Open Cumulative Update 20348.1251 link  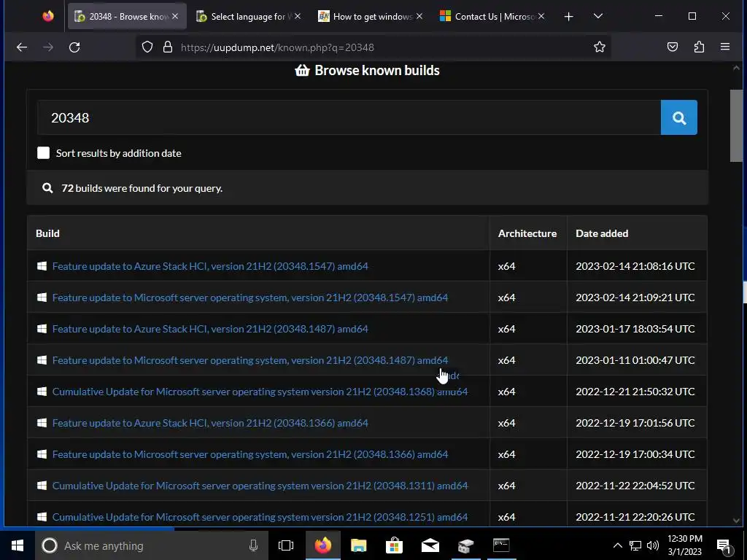click(x=260, y=517)
